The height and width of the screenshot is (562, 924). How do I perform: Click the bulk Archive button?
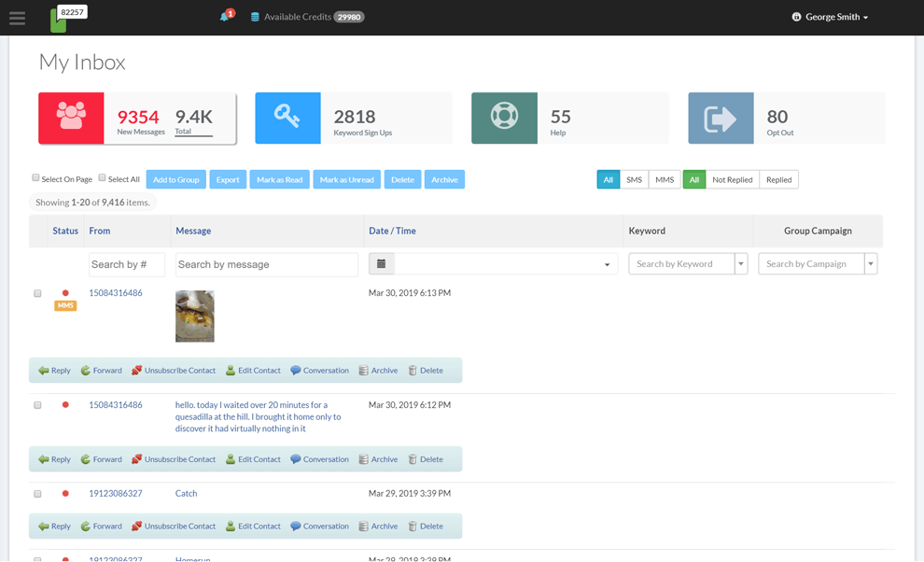(444, 180)
